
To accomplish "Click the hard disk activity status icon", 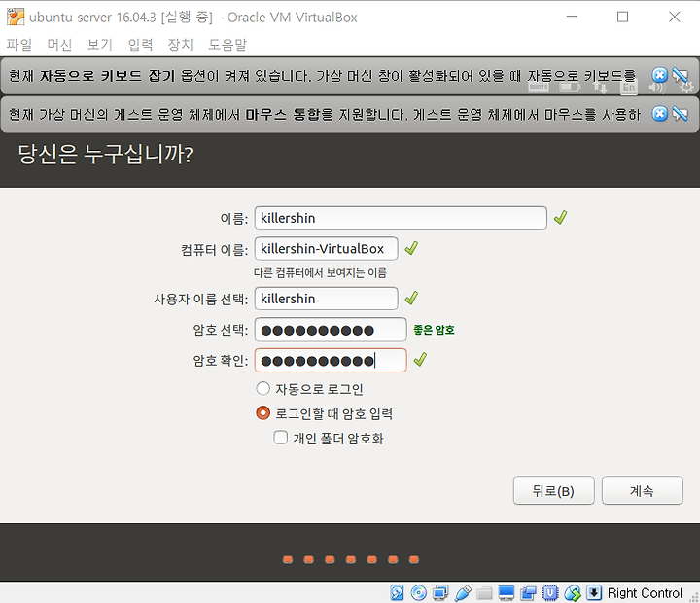I will pos(397,592).
